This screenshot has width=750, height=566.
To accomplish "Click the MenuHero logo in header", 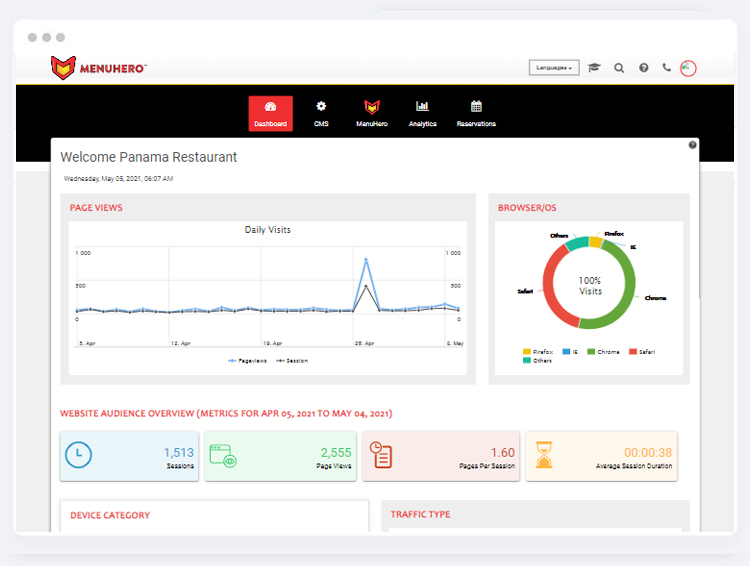I will click(99, 68).
